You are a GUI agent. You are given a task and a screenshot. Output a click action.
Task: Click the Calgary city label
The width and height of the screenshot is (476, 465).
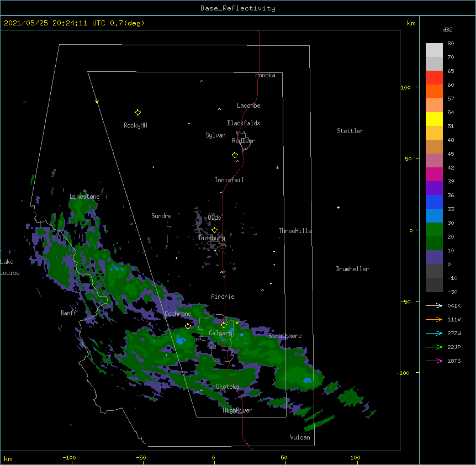[x=220, y=333]
